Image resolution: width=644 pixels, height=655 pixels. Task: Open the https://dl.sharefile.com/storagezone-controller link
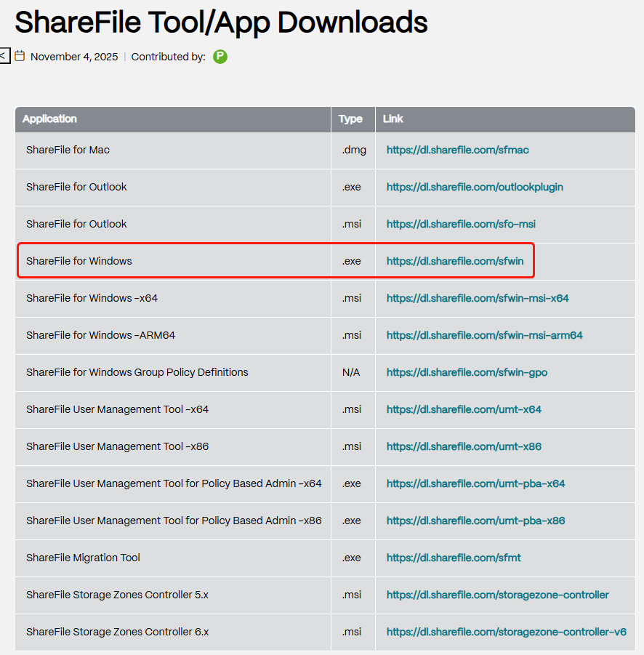coord(497,595)
